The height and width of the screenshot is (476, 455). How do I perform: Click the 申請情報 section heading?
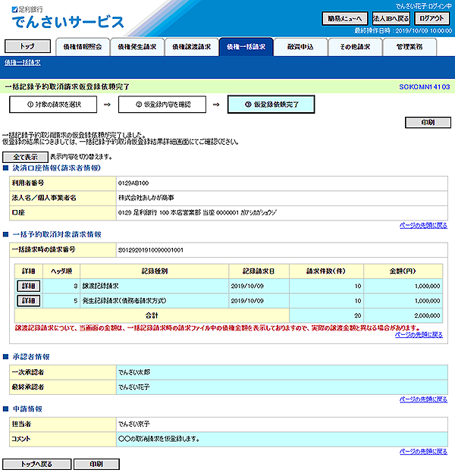pos(27,409)
